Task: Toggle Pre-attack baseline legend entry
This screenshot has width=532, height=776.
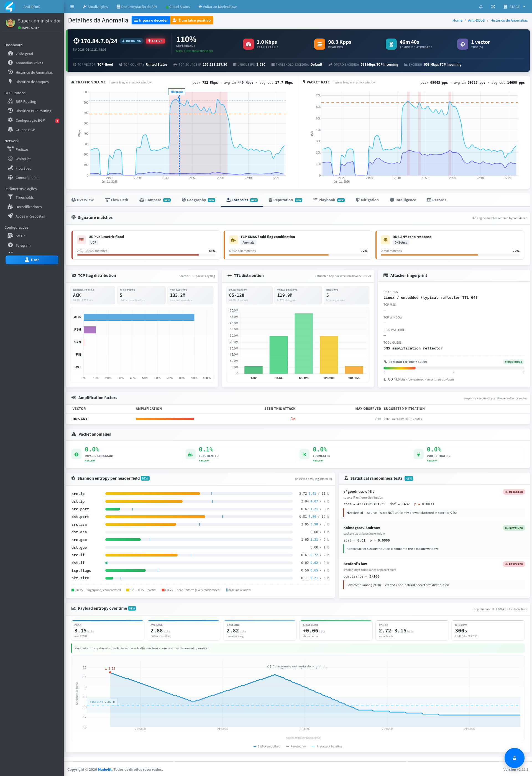Action: pos(327,746)
